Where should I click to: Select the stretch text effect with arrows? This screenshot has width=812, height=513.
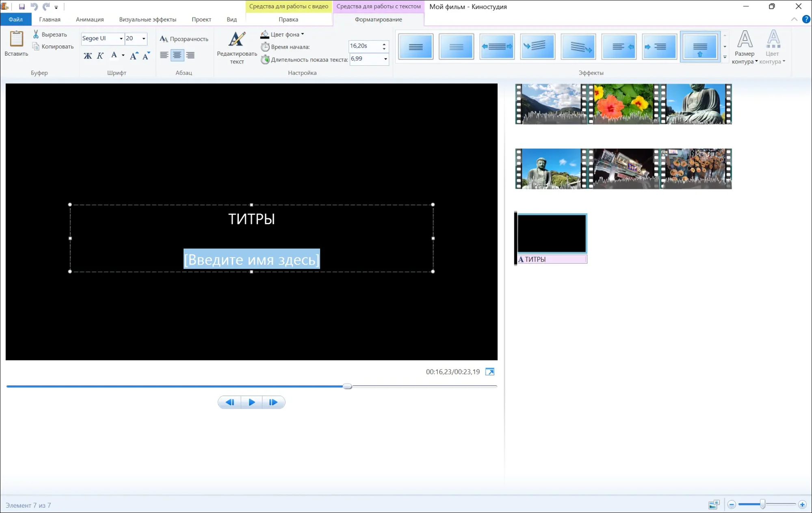coord(497,47)
